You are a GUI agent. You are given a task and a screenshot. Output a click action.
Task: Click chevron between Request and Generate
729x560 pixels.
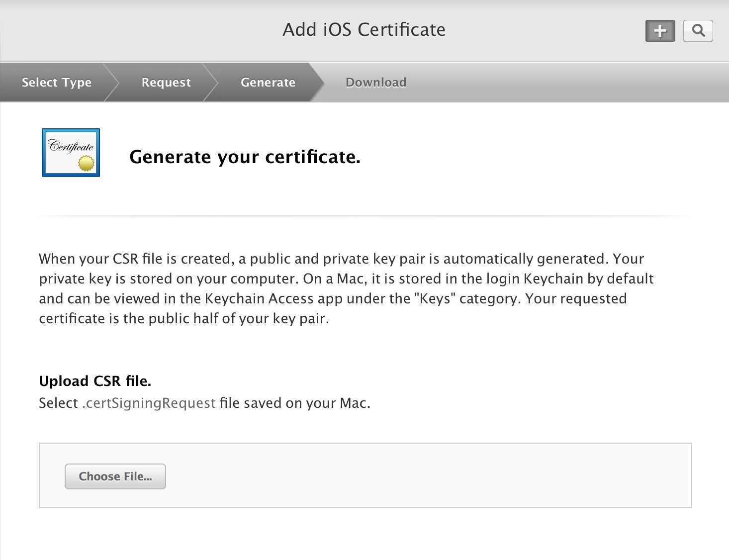click(211, 82)
